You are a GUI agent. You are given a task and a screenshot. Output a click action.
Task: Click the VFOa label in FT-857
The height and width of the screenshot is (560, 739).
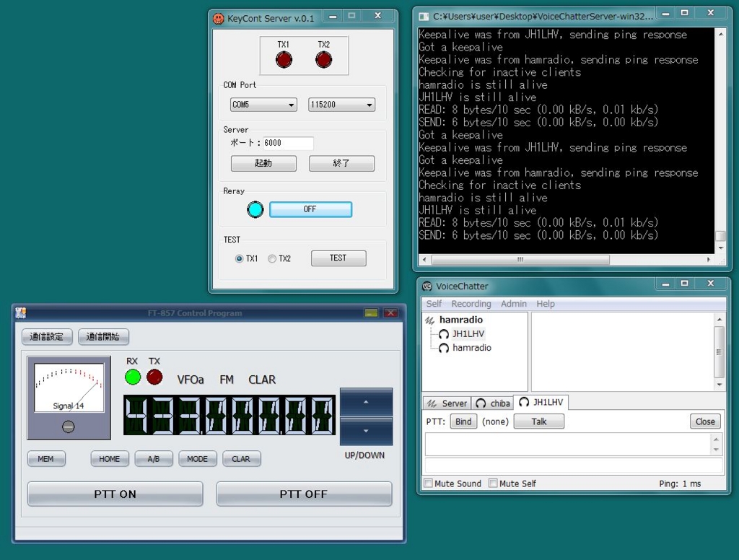pyautogui.click(x=191, y=380)
